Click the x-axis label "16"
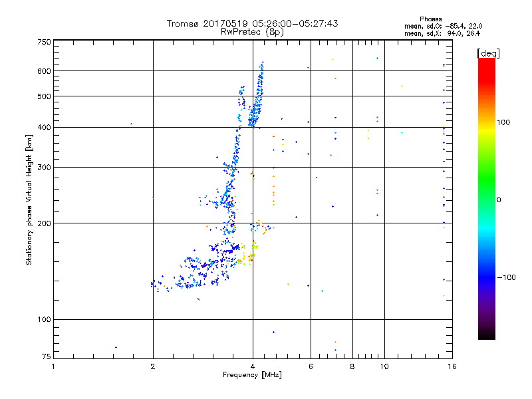Screen dimensions: 532x399 click(x=452, y=366)
